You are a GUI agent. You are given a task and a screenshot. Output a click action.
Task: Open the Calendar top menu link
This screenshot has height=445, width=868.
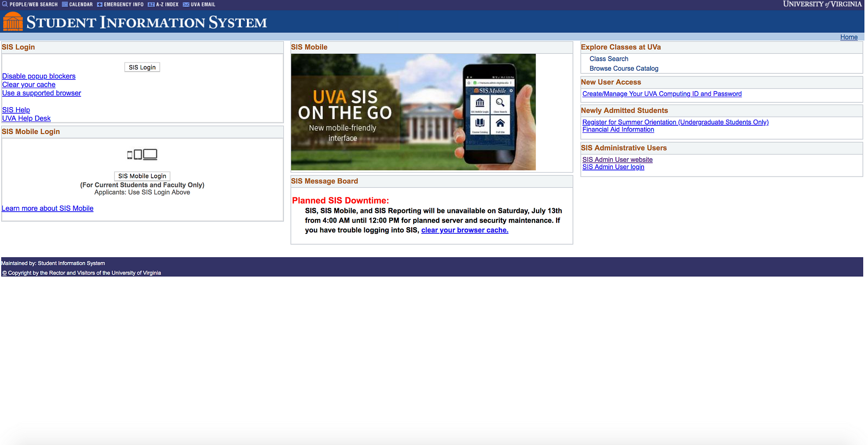point(81,4)
